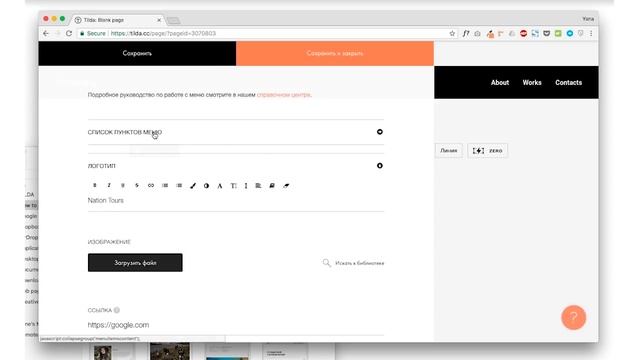Insert a hyperlink using the chain icon

(151, 185)
